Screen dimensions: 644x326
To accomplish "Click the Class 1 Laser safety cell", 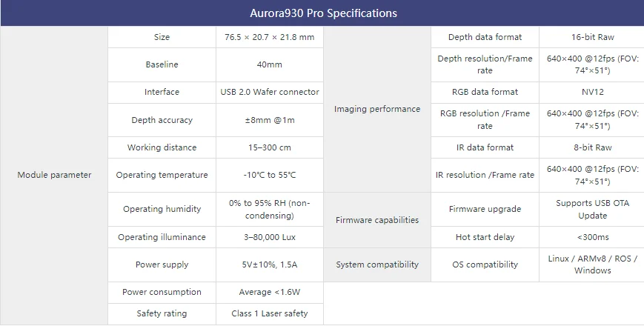I will (270, 314).
